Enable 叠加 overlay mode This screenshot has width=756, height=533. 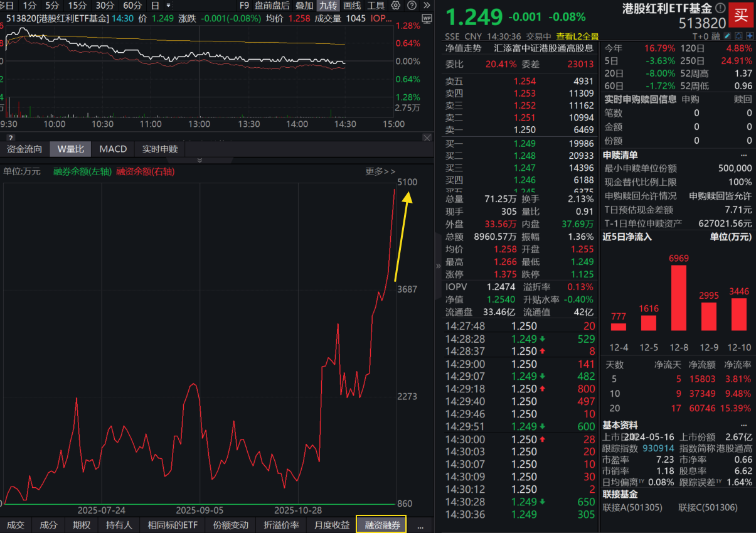pos(305,6)
